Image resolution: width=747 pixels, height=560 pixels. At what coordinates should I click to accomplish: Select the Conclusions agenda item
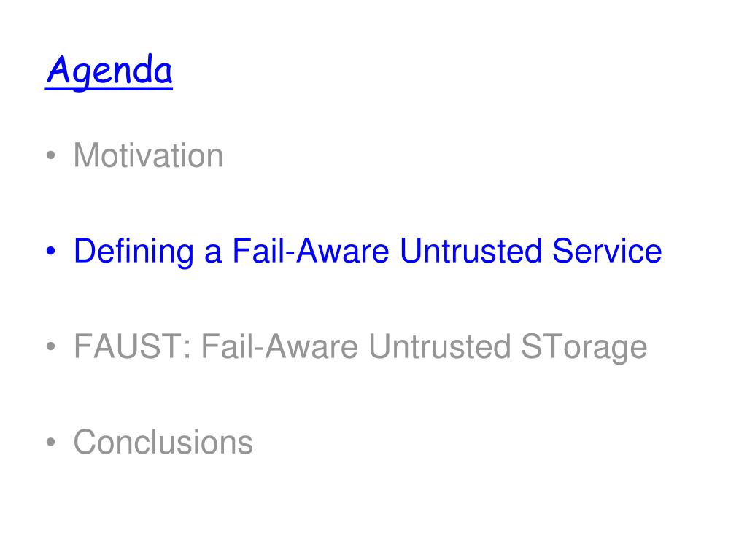(163, 443)
